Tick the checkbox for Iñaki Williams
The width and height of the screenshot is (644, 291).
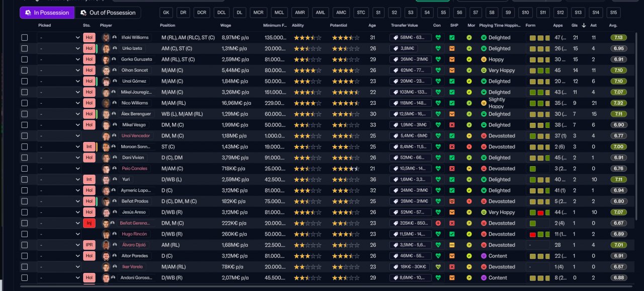point(24,37)
